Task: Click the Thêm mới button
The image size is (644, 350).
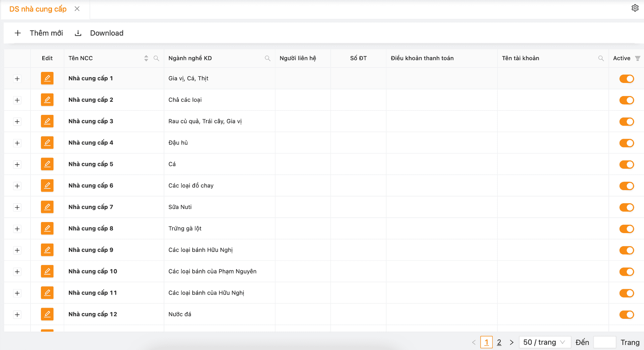Action: pos(39,33)
